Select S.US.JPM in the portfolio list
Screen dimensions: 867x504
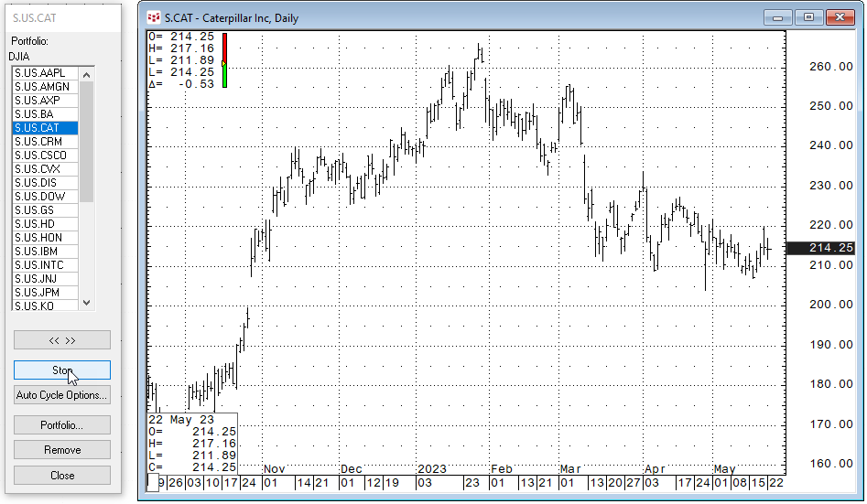point(45,293)
